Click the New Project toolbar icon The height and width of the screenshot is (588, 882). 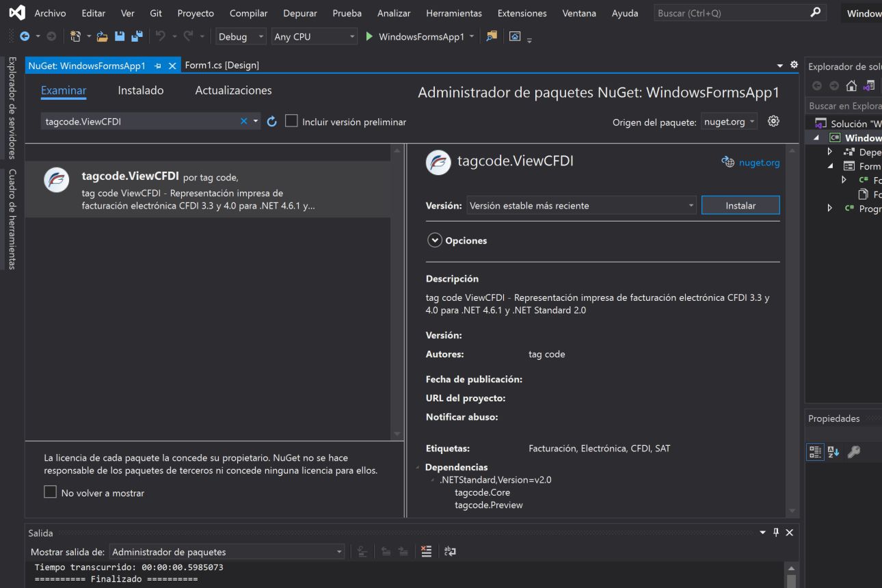[x=75, y=36]
